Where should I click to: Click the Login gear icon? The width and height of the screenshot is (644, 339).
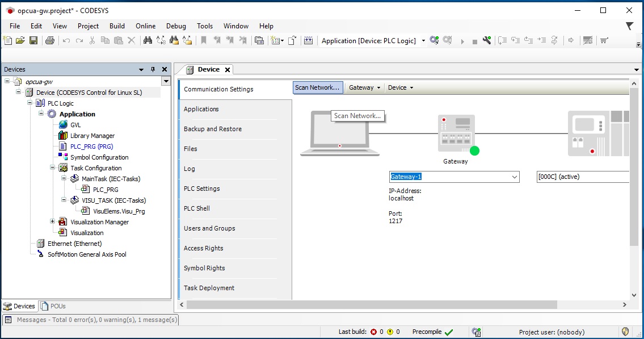coord(434,40)
